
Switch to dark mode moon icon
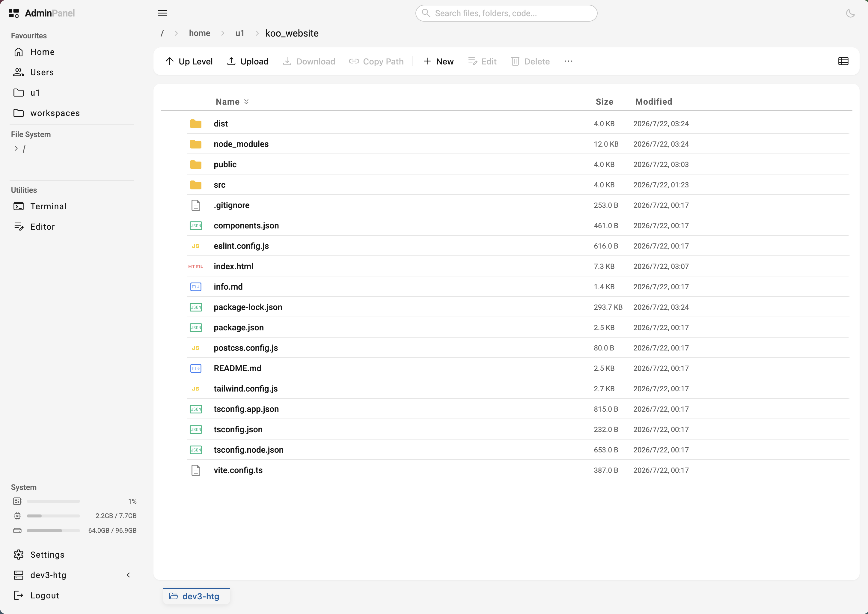[x=850, y=13]
